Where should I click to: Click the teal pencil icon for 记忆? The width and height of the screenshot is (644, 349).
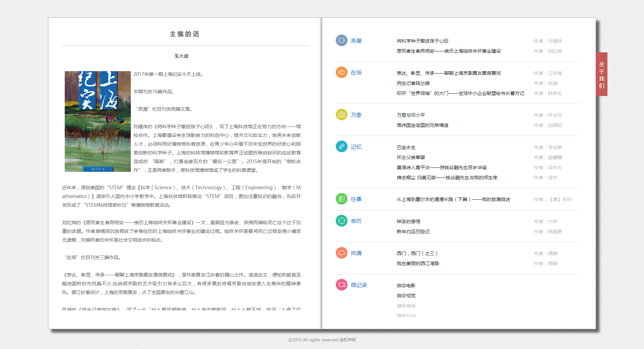(x=341, y=146)
